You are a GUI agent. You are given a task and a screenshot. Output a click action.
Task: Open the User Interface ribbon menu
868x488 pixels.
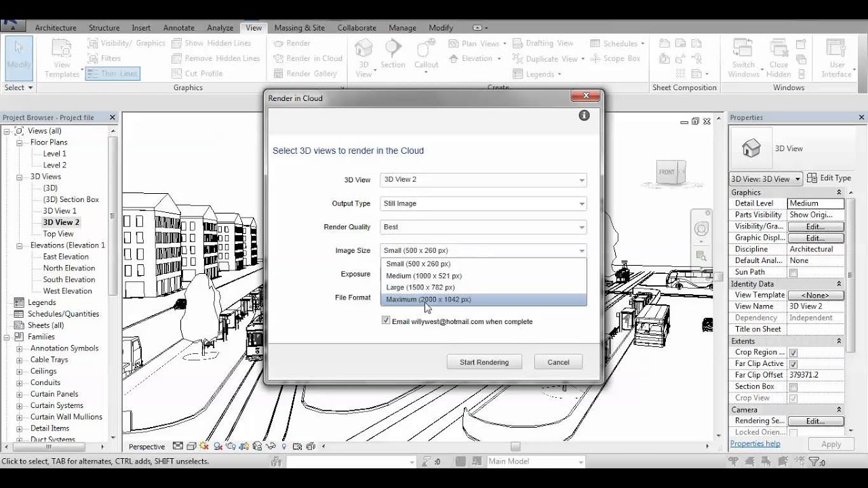click(x=836, y=58)
